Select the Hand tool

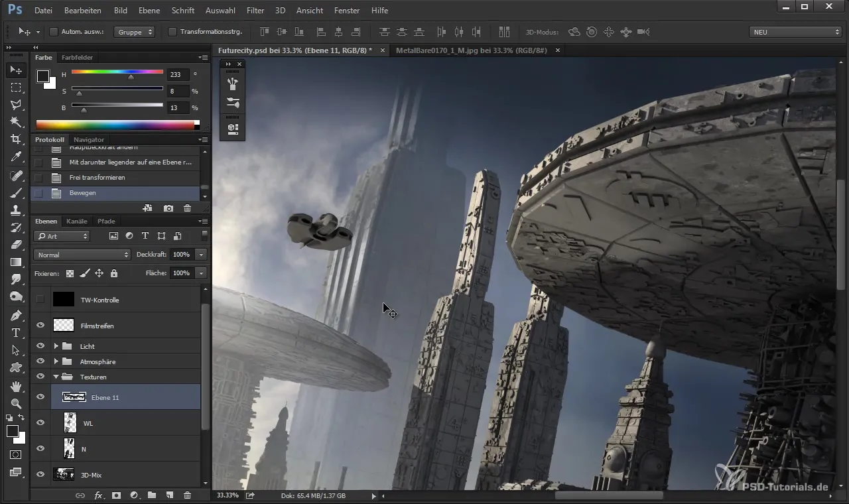(x=16, y=386)
